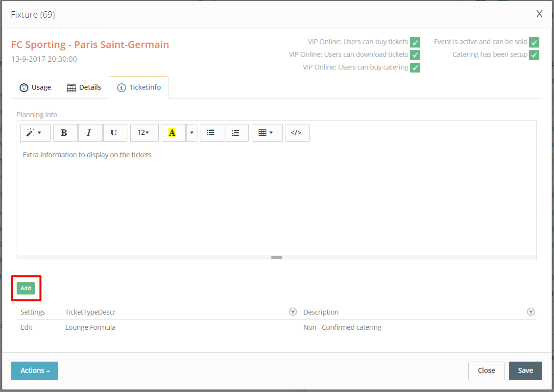Image resolution: width=554 pixels, height=392 pixels.
Task: Apply the yellow highlight color button
Action: (x=173, y=133)
